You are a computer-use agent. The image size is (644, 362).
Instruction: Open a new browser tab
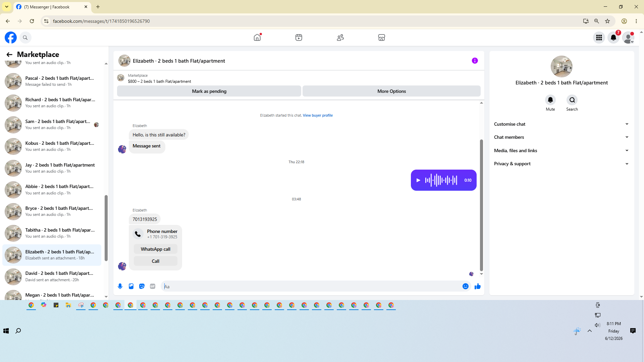tap(98, 7)
